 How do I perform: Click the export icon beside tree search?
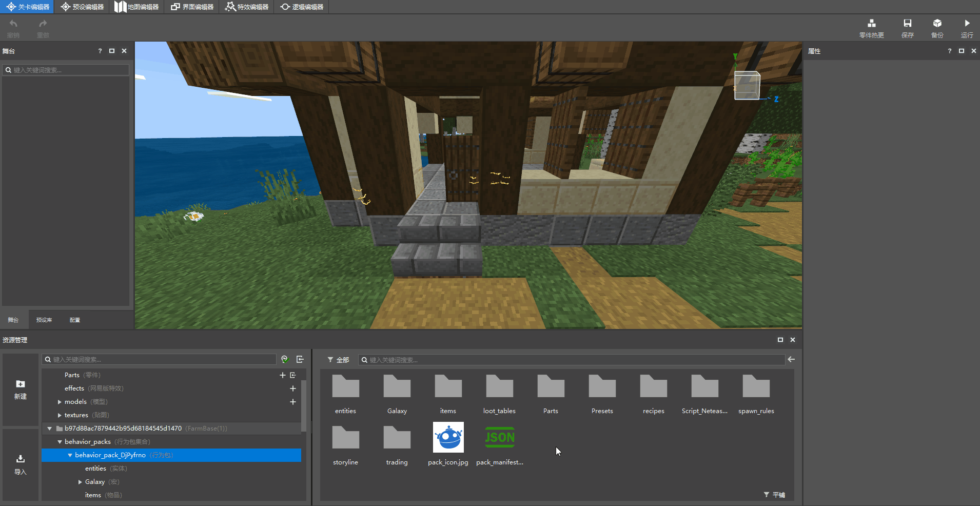click(x=300, y=359)
